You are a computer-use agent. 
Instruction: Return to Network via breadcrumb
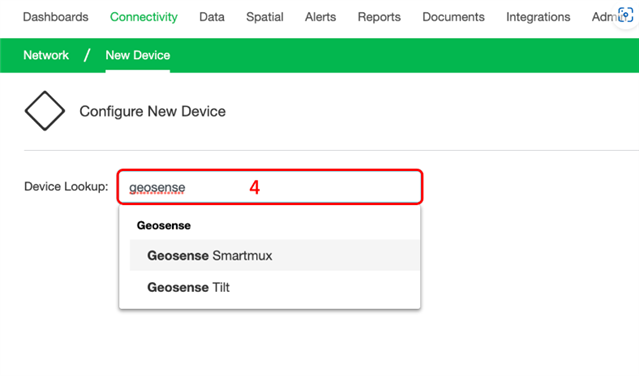tap(46, 55)
